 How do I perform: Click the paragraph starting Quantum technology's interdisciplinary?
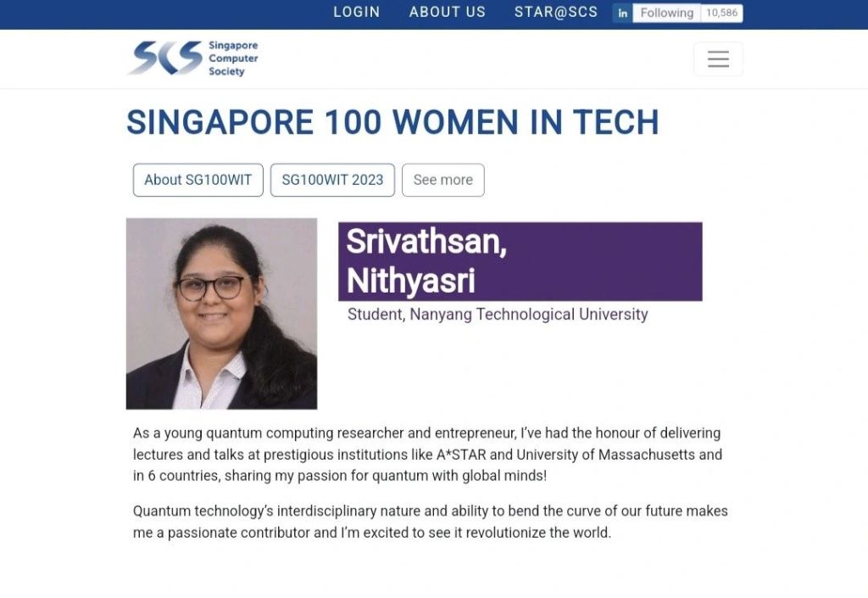tap(430, 522)
